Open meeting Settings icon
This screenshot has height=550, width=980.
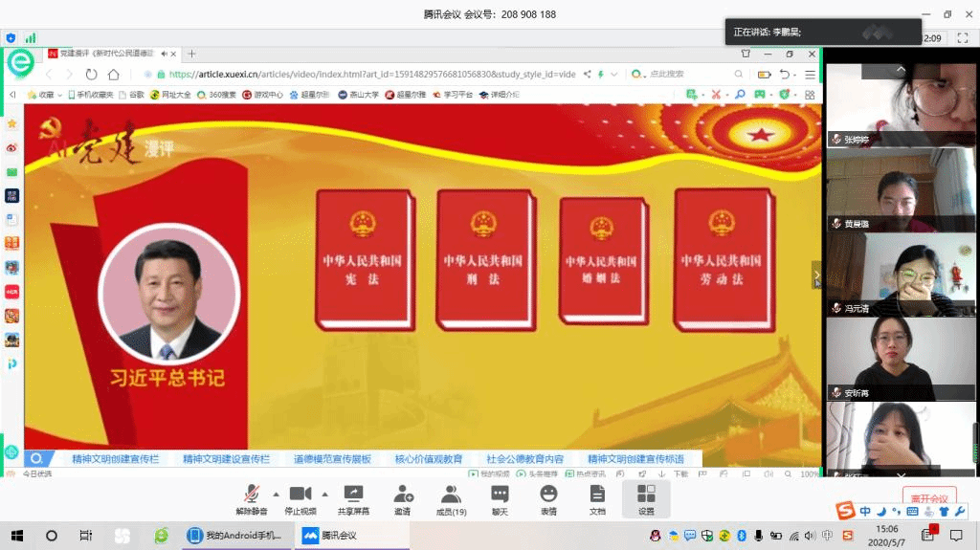pos(646,495)
